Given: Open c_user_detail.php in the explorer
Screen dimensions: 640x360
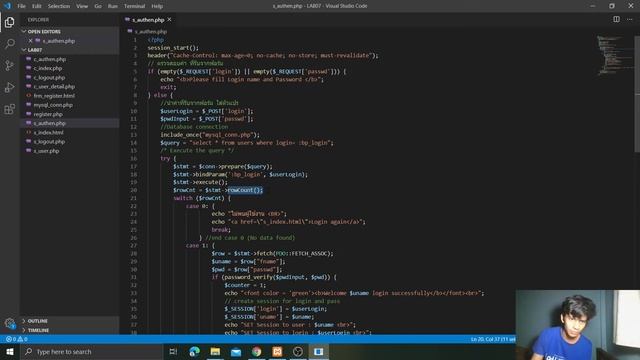Looking at the screenshot, I should 54,87.
